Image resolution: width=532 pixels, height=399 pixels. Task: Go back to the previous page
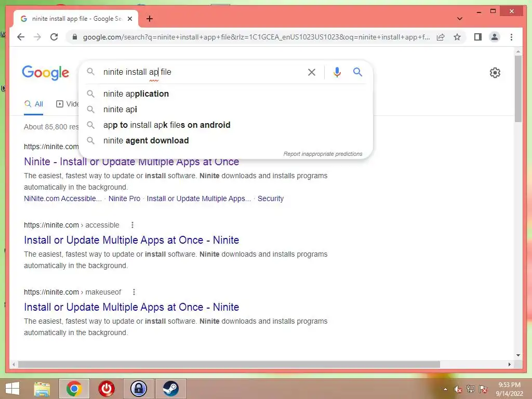[21, 37]
